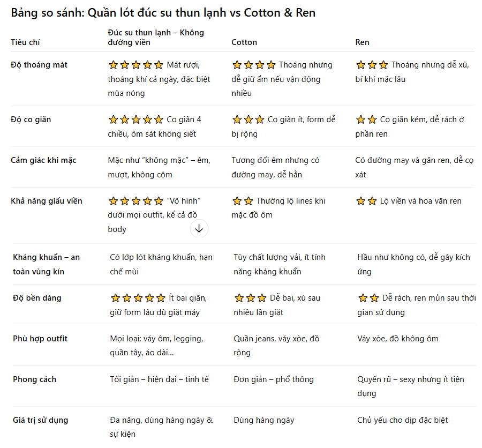Click the Tiêu chí column header
This screenshot has width=482, height=448.
click(25, 42)
